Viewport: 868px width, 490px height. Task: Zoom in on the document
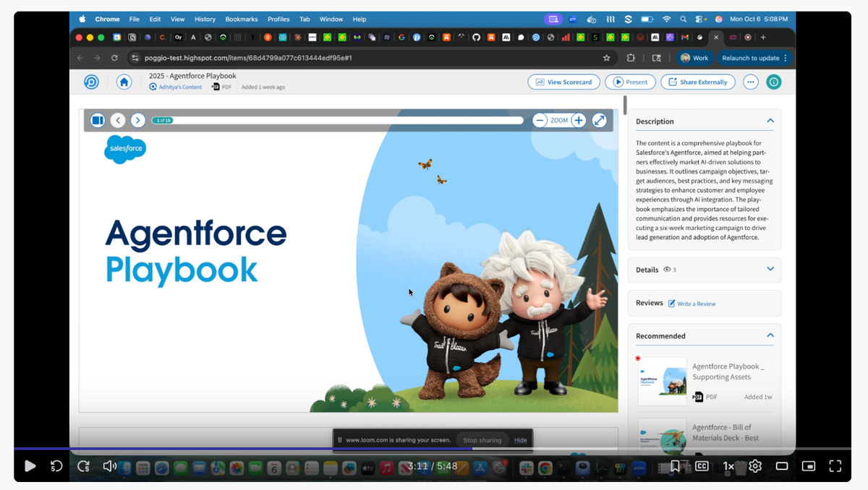click(x=579, y=121)
